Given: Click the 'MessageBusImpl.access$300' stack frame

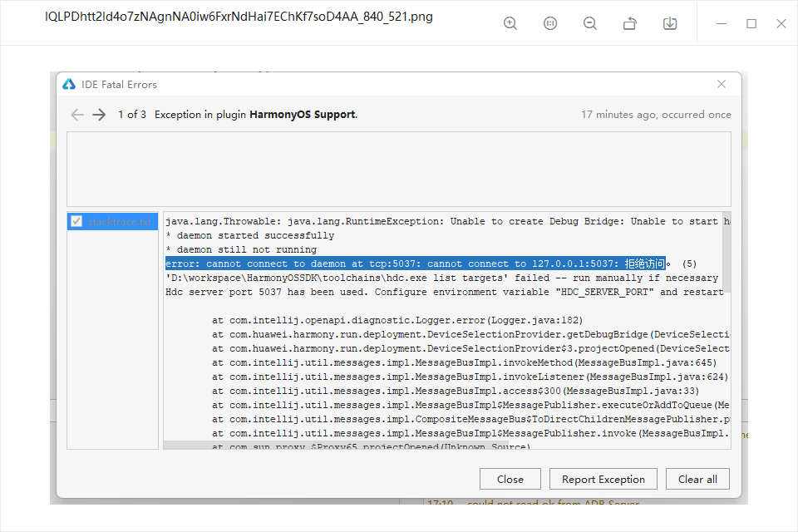Looking at the screenshot, I should 456,392.
